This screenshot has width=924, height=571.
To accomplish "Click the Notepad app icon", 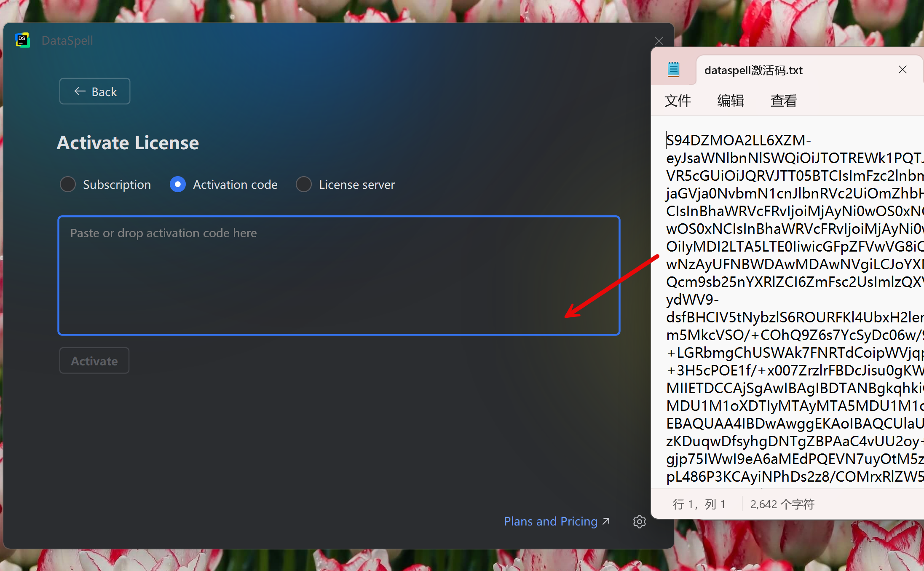I will click(673, 70).
